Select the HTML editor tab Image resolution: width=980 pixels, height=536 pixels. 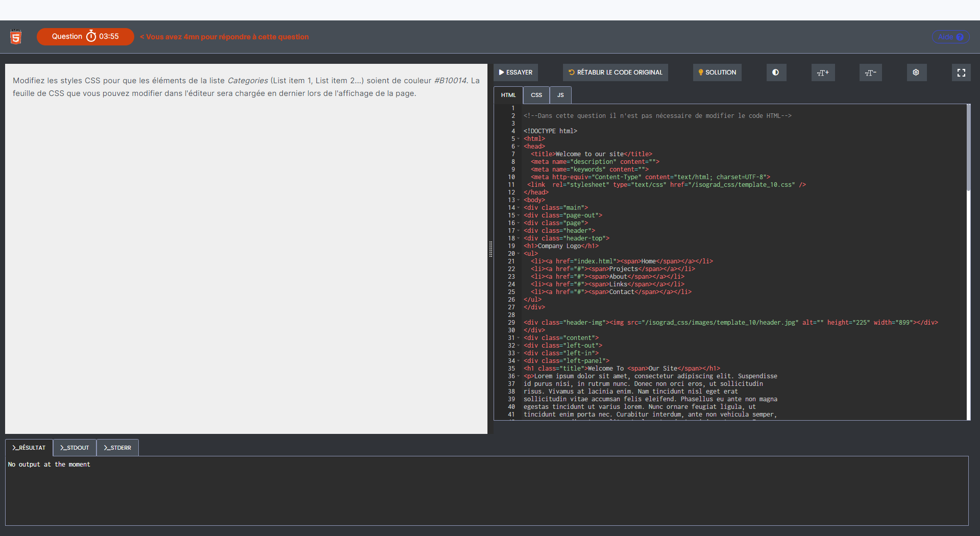click(508, 95)
